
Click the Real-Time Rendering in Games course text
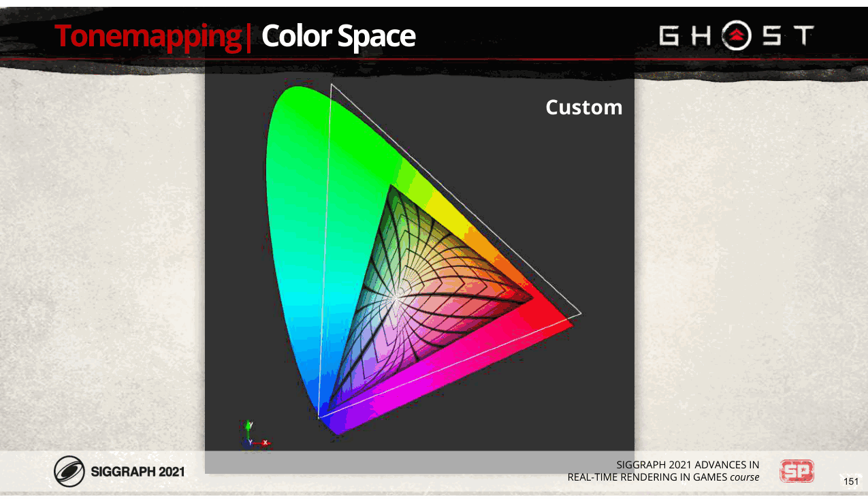coord(663,477)
